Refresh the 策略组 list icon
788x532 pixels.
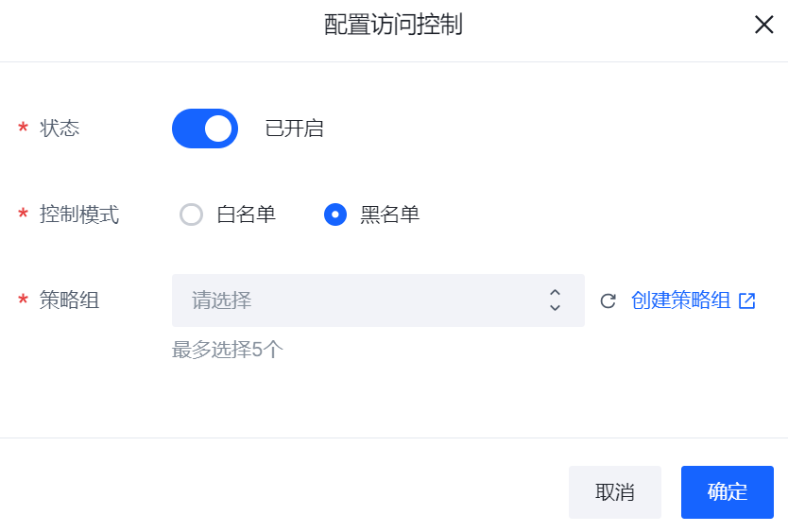click(x=608, y=300)
